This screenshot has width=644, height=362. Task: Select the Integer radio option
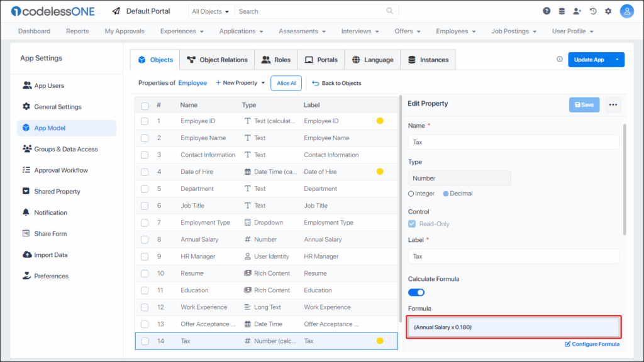coord(411,194)
